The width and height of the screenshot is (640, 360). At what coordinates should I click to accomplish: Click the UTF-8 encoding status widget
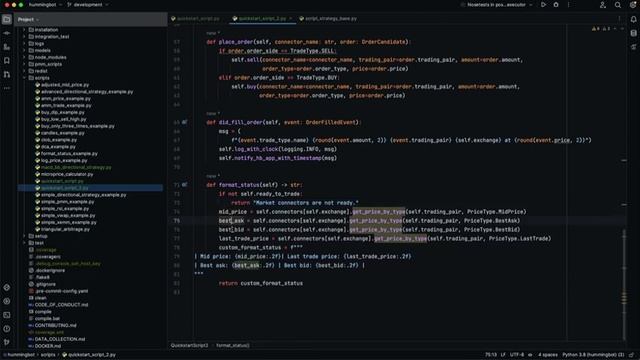(x=517, y=355)
